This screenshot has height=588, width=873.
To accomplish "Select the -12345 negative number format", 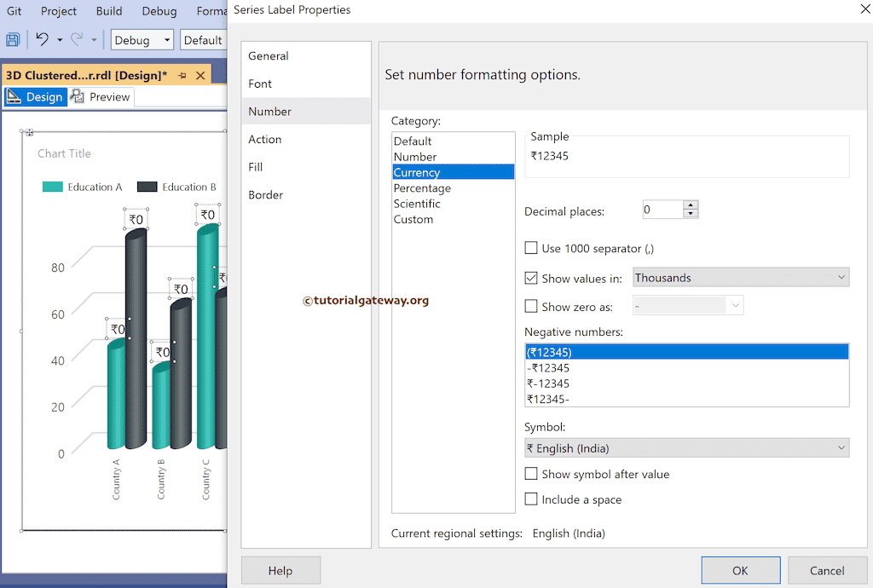I will [597, 367].
